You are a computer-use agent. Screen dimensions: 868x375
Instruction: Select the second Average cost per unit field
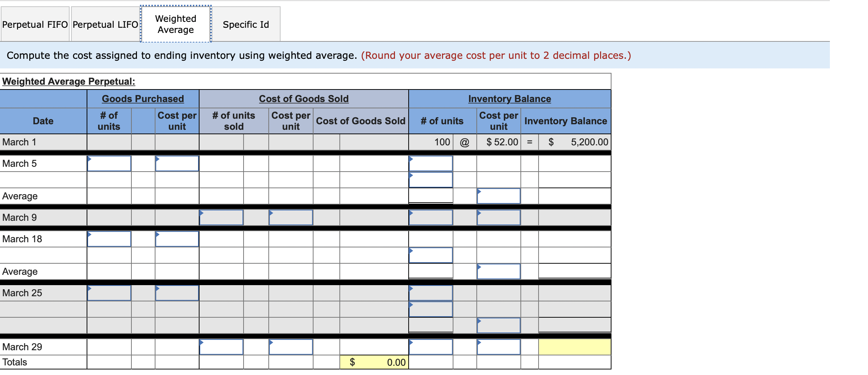click(x=499, y=271)
